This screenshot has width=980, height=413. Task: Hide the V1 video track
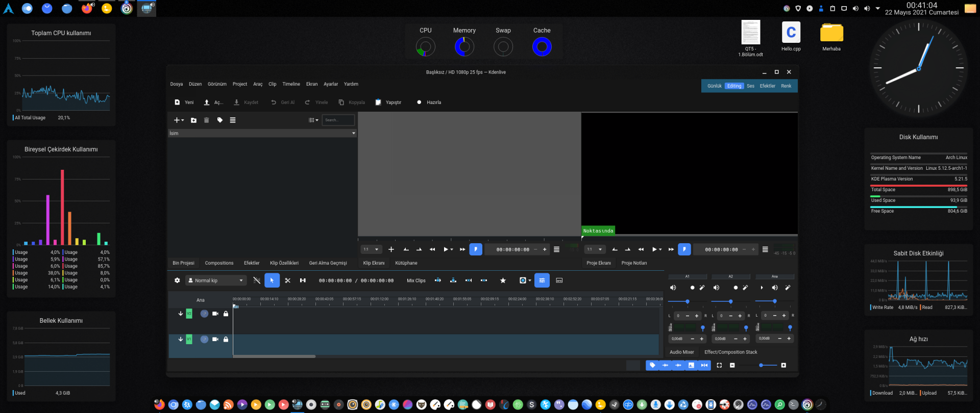tap(215, 339)
